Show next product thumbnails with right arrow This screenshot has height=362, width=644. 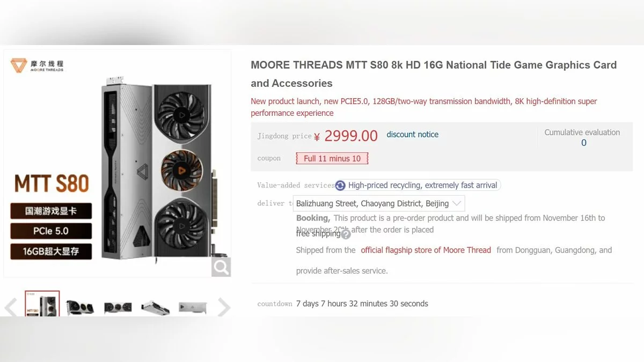[x=224, y=307]
